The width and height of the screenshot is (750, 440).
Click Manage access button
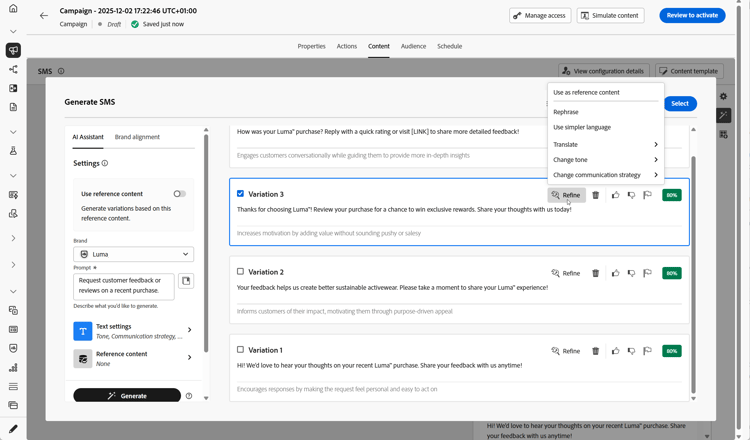540,15
